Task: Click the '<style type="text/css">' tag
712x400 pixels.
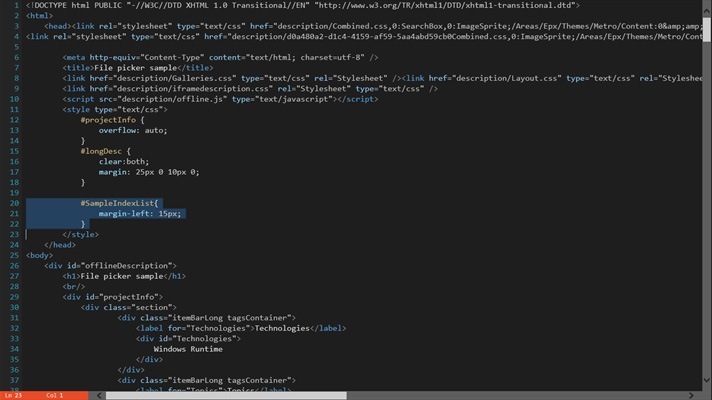Action: 115,109
